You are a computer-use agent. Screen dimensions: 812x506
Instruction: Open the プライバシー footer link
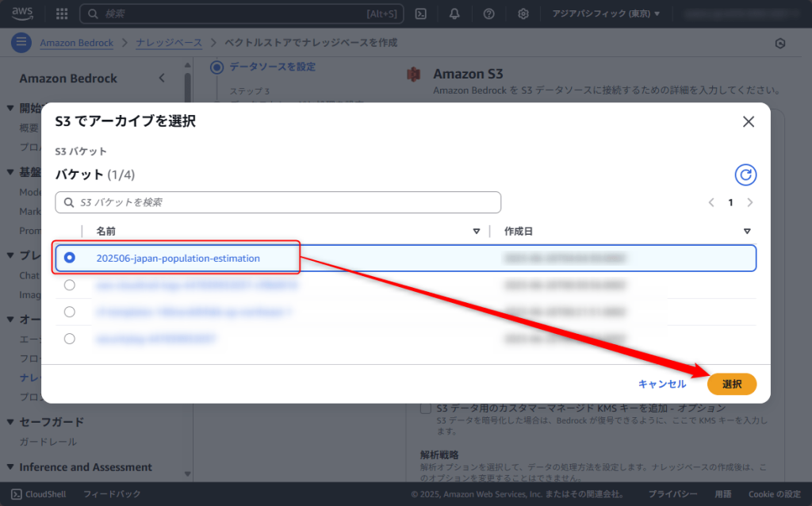click(672, 494)
